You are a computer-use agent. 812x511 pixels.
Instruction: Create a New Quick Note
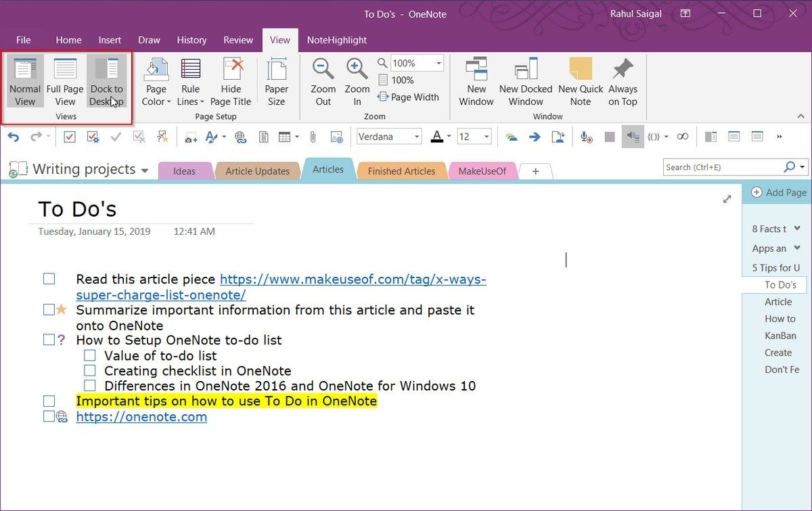(x=580, y=80)
